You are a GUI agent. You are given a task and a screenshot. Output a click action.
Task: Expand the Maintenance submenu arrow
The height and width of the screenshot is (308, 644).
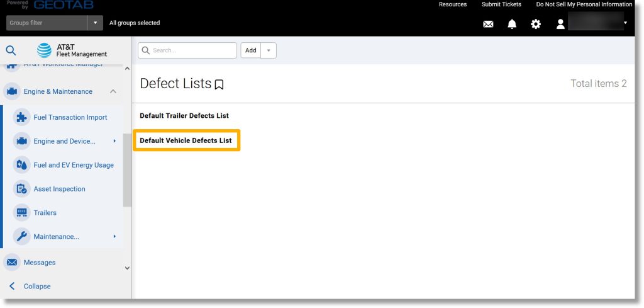click(114, 236)
